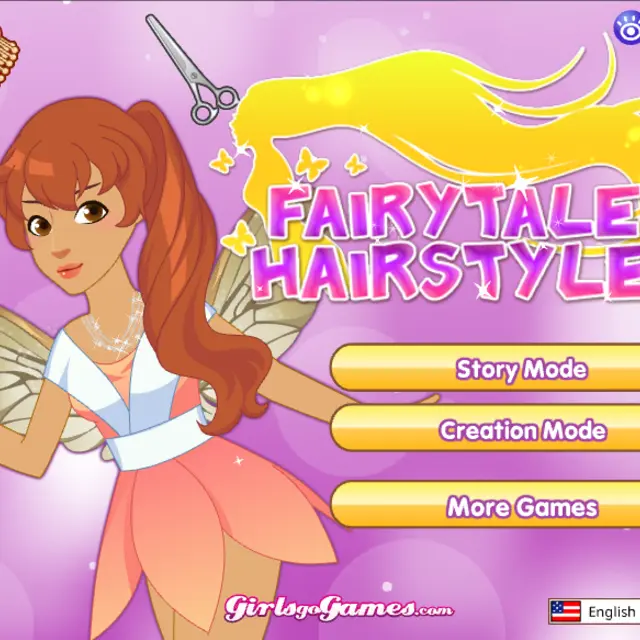Open the More Games button
The width and height of the screenshot is (640, 640).
(x=485, y=504)
